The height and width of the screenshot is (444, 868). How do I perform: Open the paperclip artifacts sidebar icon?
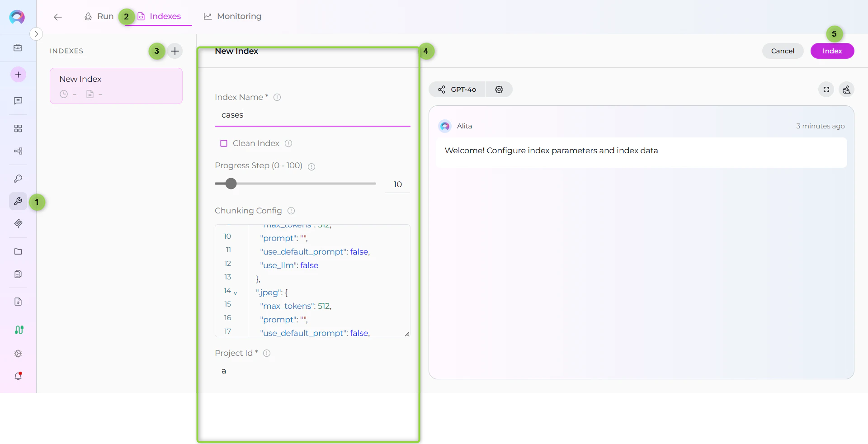[18, 224]
